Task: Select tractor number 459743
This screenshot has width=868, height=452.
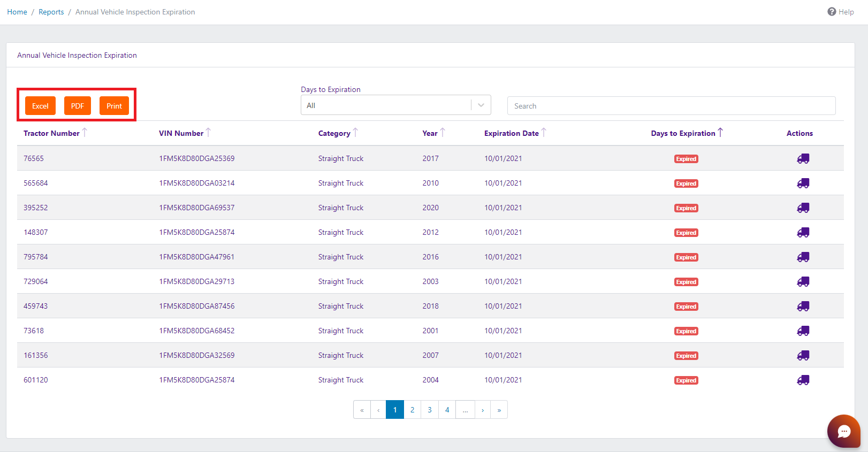Action: 36,306
